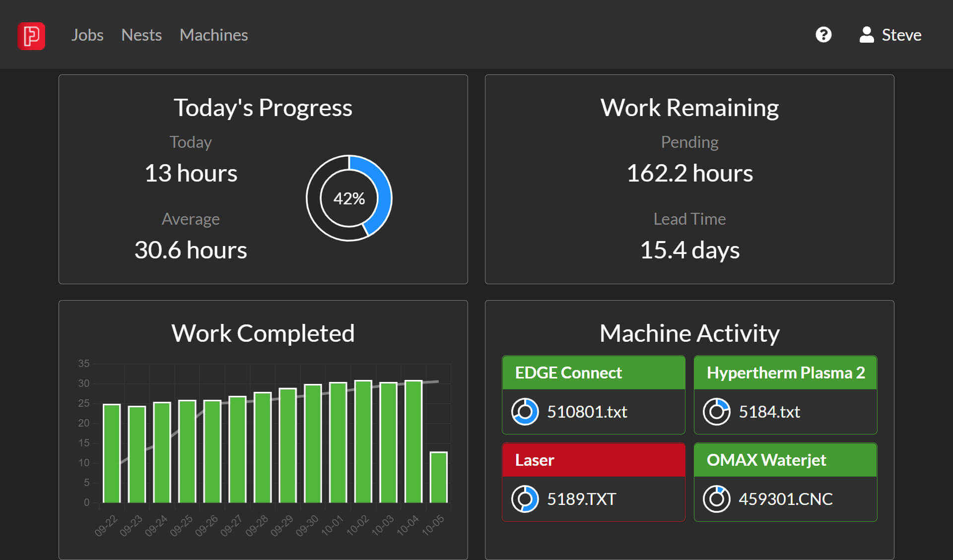Expand the Machine Activity panel

[689, 333]
